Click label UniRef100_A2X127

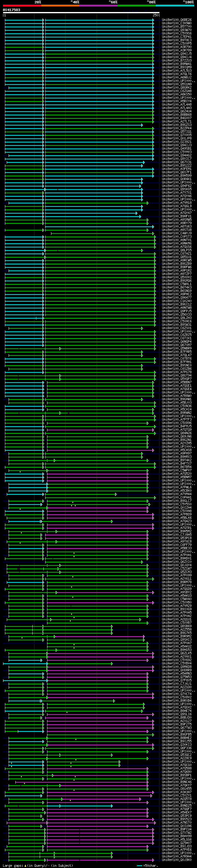(x=177, y=721)
